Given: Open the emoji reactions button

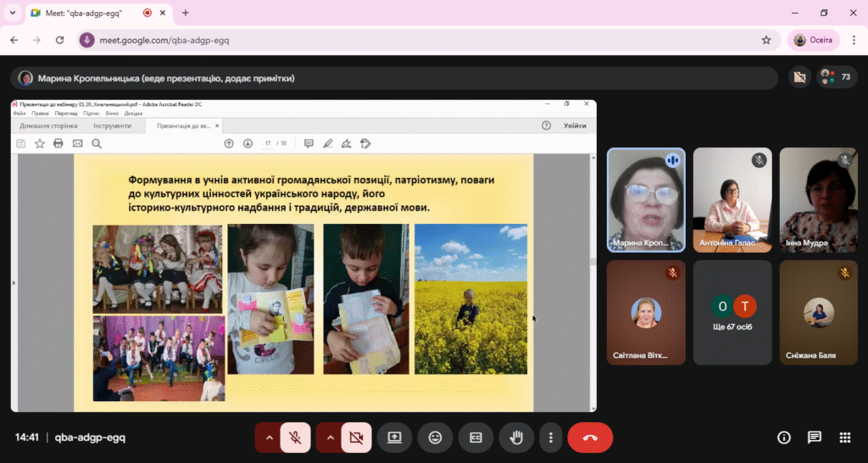Looking at the screenshot, I should (x=435, y=438).
